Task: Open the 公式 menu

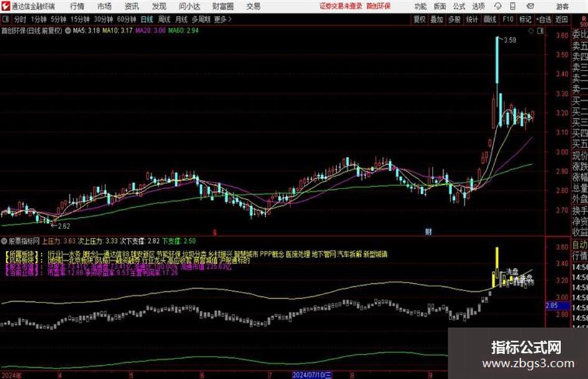Action: (459, 6)
